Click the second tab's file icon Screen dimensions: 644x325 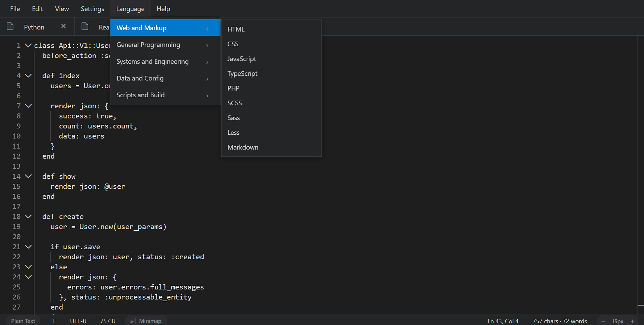(85, 26)
